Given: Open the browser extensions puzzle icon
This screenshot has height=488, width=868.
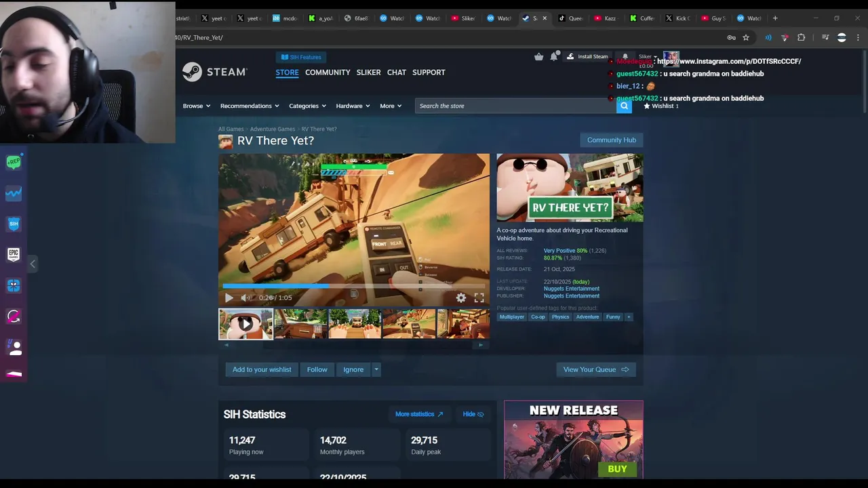Looking at the screenshot, I should point(802,37).
